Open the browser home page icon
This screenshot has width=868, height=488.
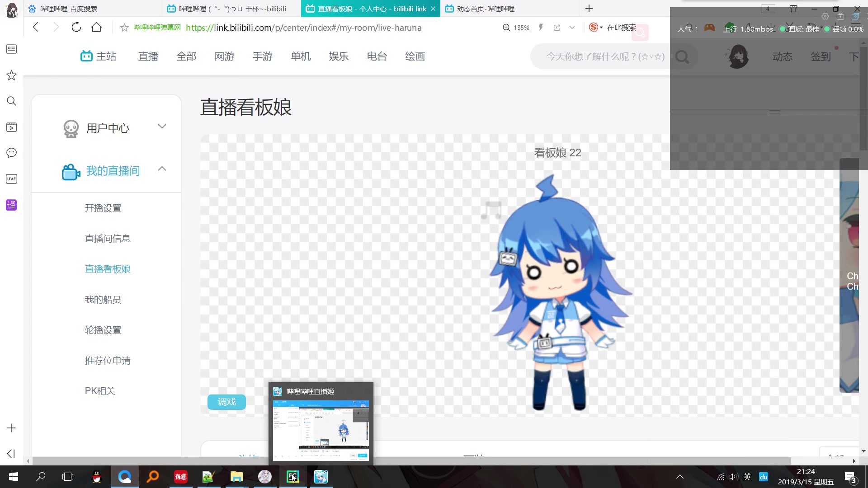(96, 27)
